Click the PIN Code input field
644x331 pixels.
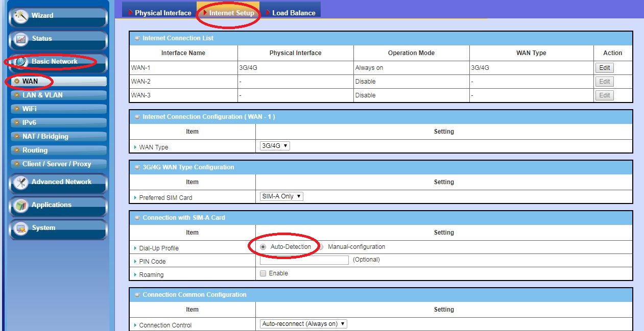[x=304, y=260]
